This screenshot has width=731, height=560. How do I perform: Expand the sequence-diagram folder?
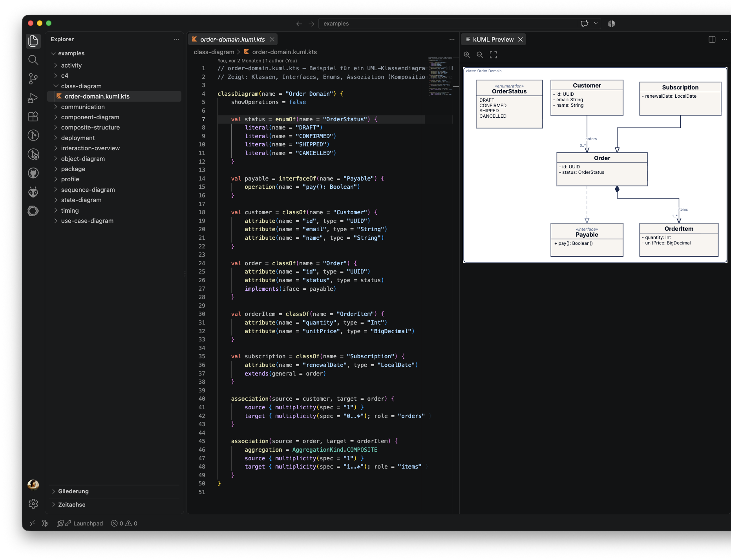[x=114, y=190]
